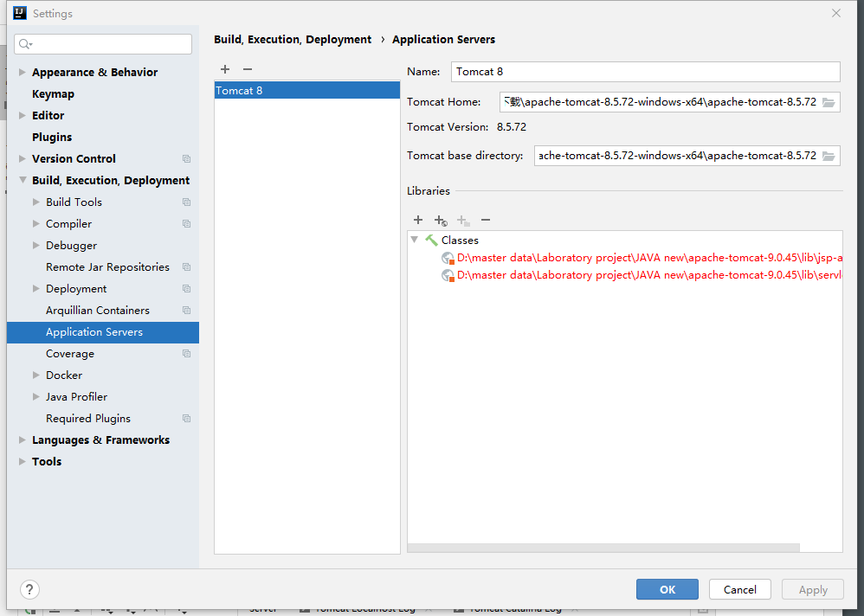Select the servlet library path entry
Image resolution: width=864 pixels, height=616 pixels.
649,275
